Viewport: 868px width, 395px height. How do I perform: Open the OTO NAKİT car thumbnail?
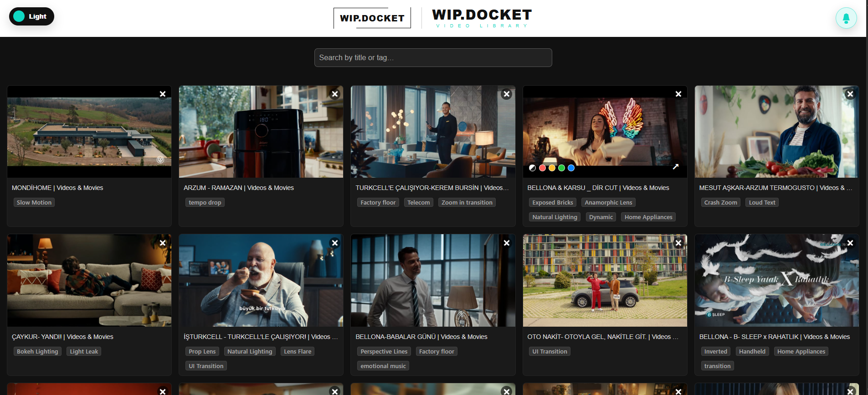[605, 281]
